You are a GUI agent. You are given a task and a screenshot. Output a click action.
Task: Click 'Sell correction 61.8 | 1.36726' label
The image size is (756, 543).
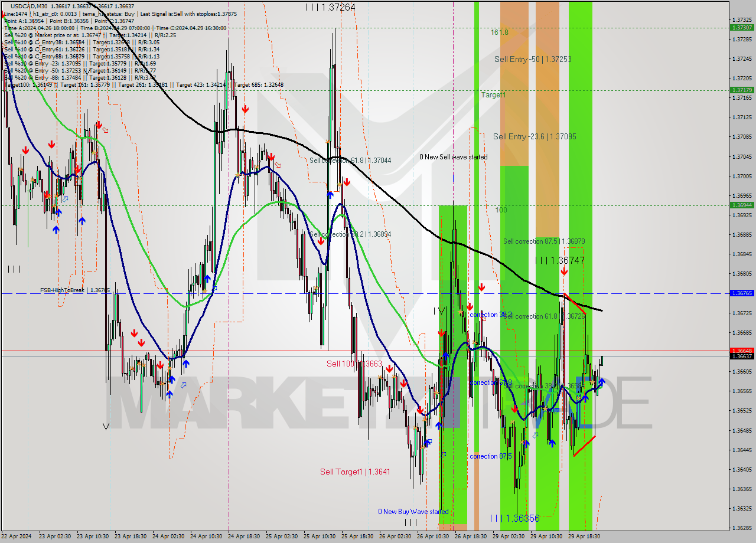(544, 316)
